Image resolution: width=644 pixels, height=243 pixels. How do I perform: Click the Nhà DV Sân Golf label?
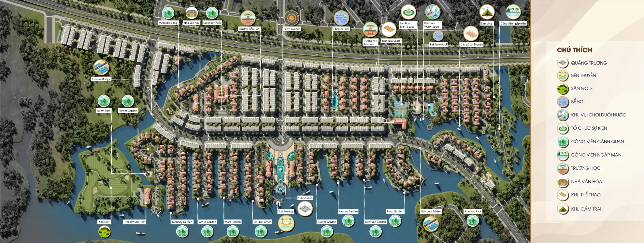point(134,222)
